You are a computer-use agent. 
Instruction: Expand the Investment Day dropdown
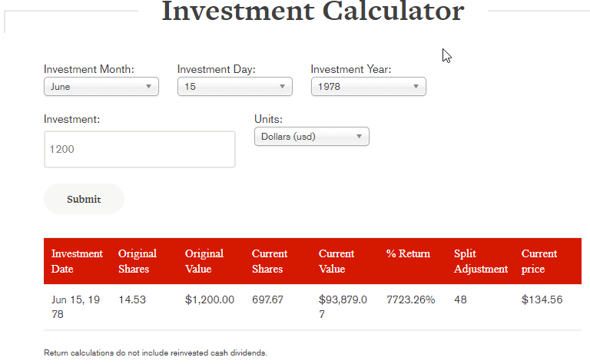[234, 87]
